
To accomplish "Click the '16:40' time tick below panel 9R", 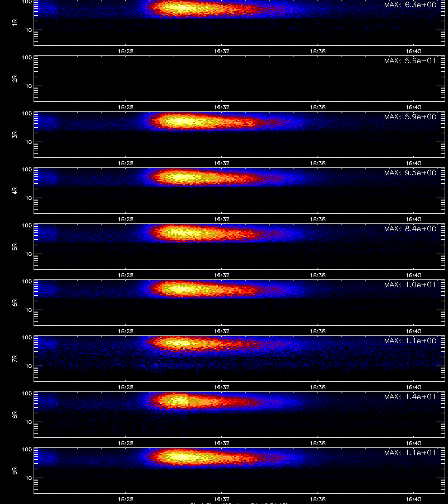I will [413, 499].
